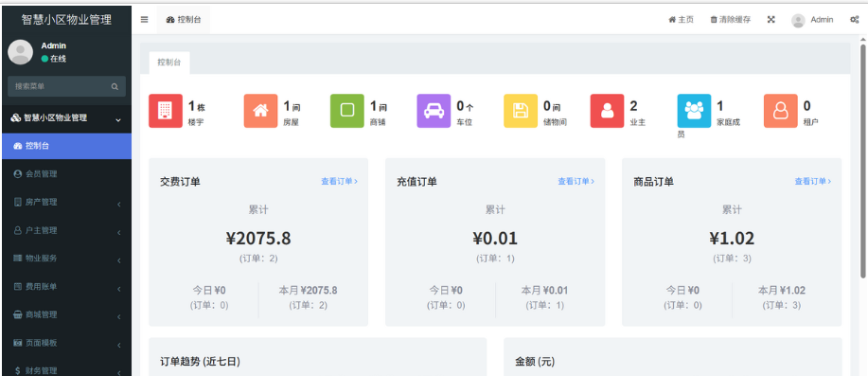This screenshot has width=868, height=376.
Task: Select the 控制台 tab above the stats panel
Action: [168, 62]
